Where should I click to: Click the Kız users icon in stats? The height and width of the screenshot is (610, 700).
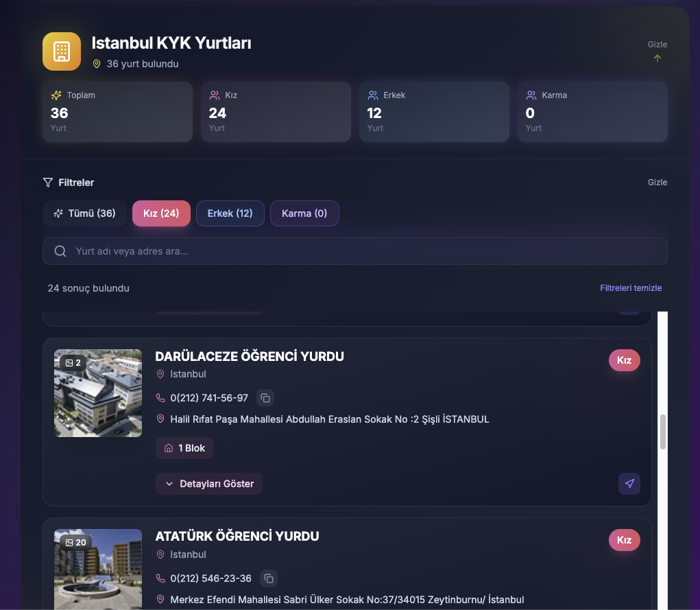(215, 95)
